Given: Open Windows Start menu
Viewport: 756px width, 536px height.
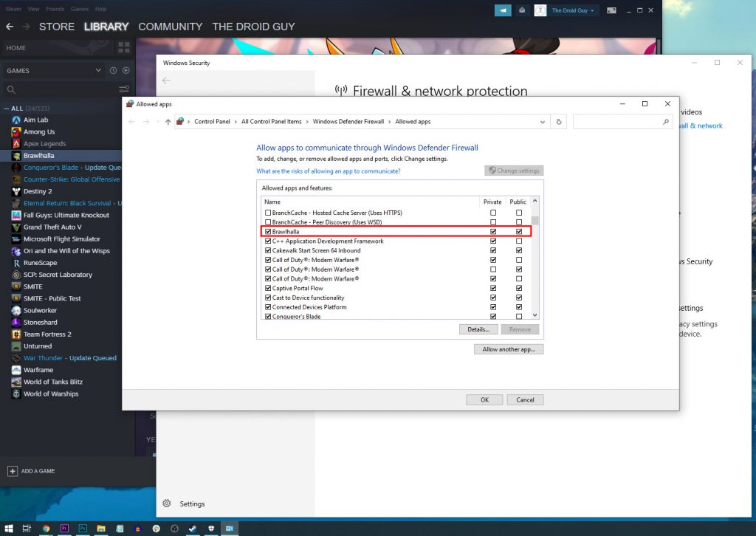Looking at the screenshot, I should point(9,529).
